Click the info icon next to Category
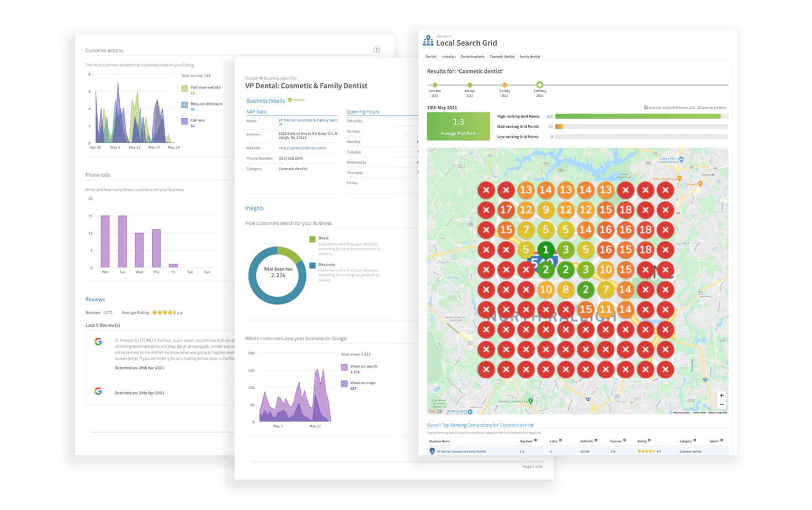The width and height of the screenshot is (812, 510). 694,440
